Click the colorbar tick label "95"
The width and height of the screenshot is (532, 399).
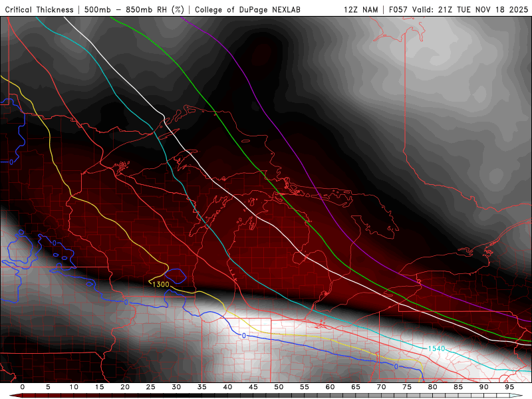[509, 387]
